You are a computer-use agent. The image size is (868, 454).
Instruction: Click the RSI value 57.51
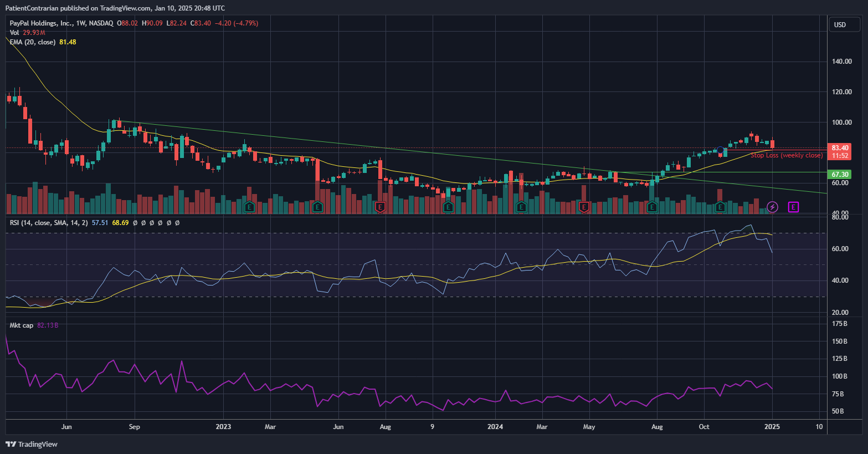pos(100,223)
